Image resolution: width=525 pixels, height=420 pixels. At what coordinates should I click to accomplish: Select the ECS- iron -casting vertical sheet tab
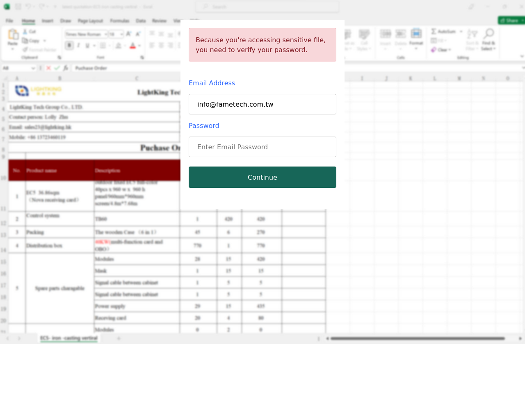69,338
